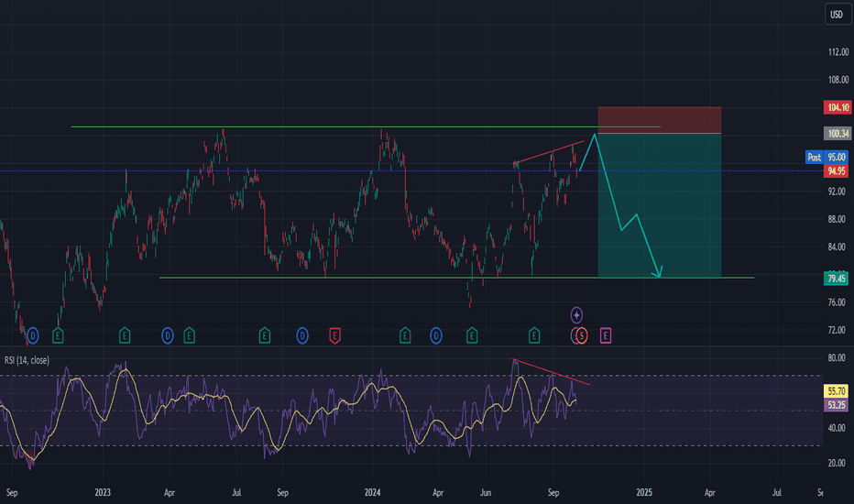Click the Jun label on time axis

click(486, 493)
